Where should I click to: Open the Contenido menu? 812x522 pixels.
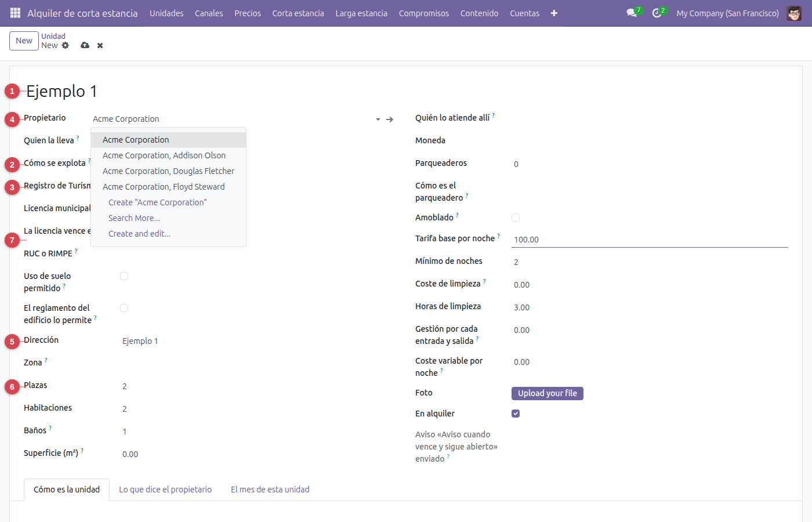point(479,13)
